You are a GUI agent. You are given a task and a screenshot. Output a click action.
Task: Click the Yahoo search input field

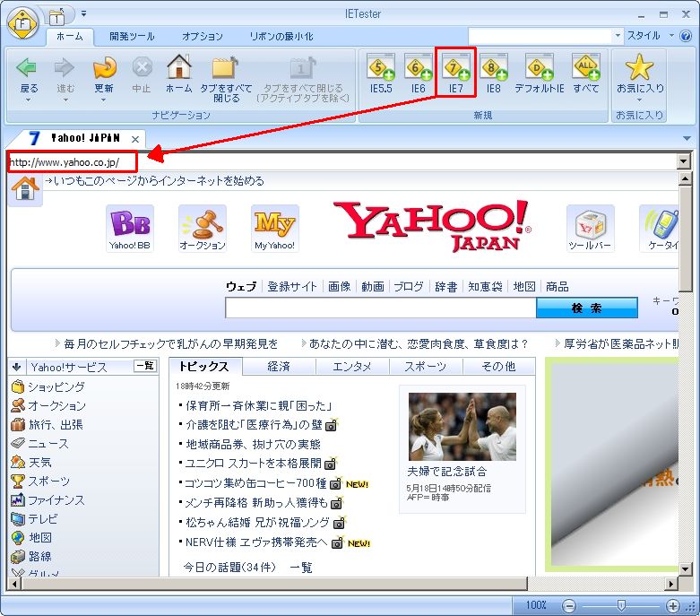pyautogui.click(x=381, y=308)
